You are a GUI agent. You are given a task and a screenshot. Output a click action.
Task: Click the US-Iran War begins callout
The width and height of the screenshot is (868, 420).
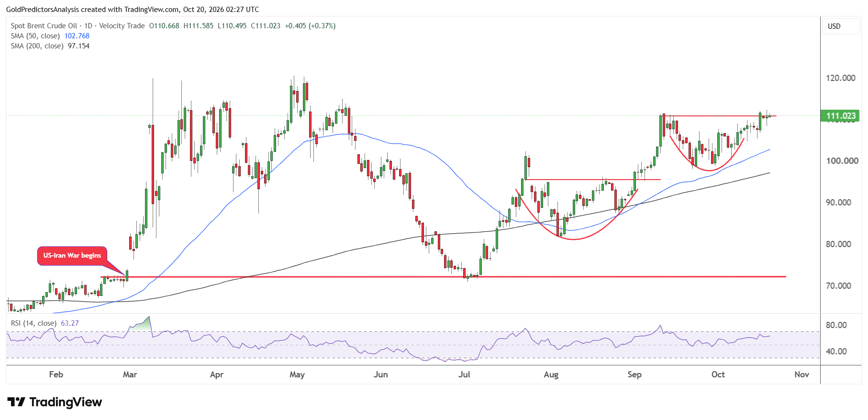coord(72,256)
